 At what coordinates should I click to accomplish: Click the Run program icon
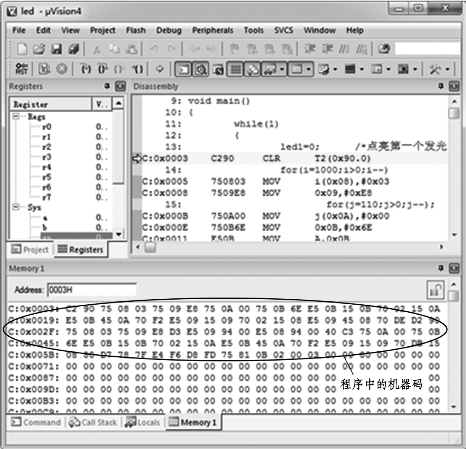[44, 69]
